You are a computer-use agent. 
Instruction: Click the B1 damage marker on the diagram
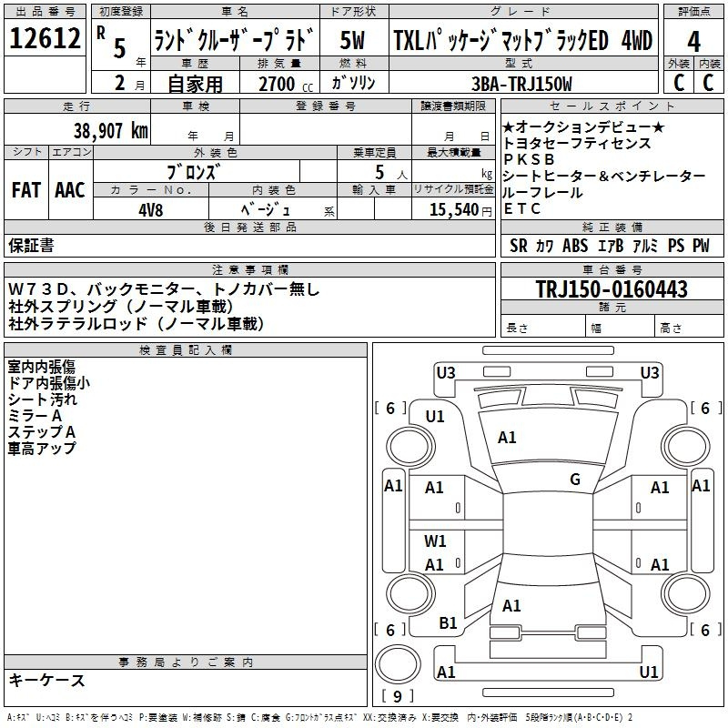pos(448,622)
